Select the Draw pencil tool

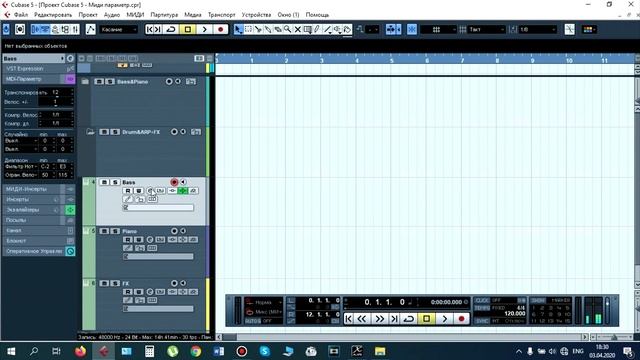click(x=317, y=29)
